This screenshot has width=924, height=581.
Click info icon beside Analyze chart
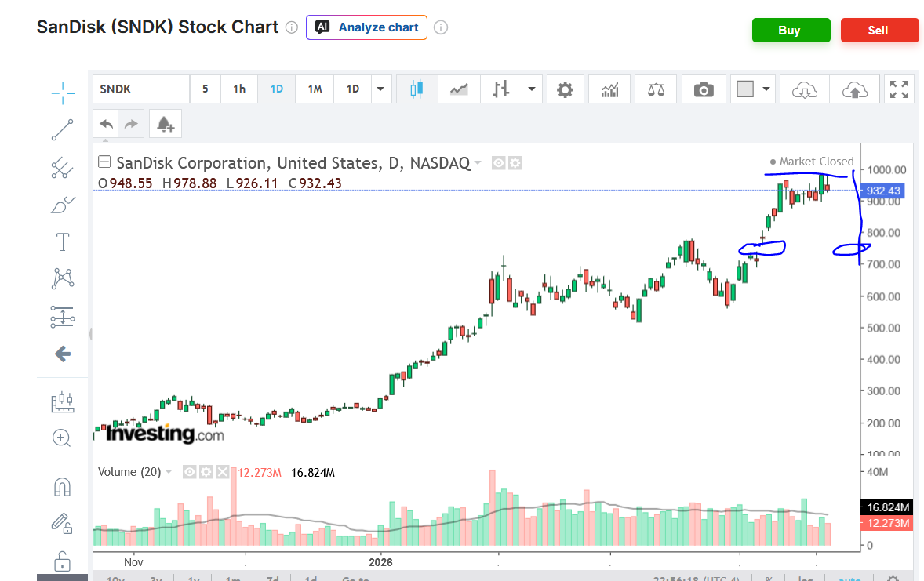(x=441, y=27)
